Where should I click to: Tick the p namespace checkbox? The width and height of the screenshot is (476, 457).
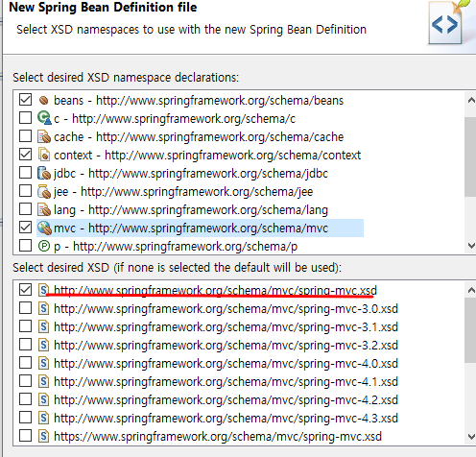click(25, 246)
